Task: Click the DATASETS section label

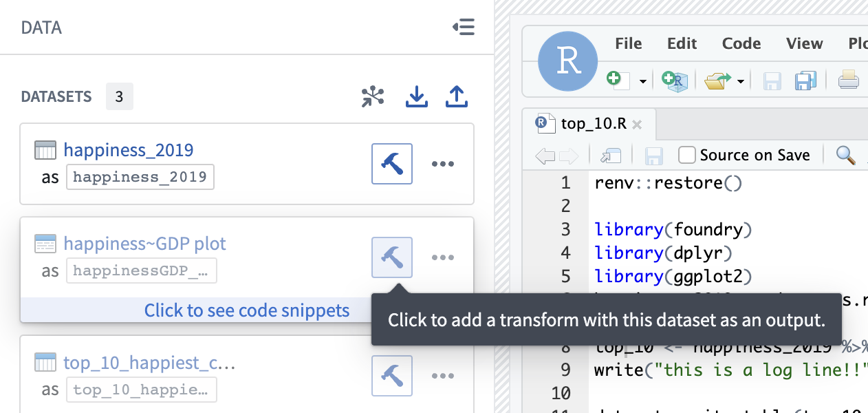Action: click(x=56, y=97)
